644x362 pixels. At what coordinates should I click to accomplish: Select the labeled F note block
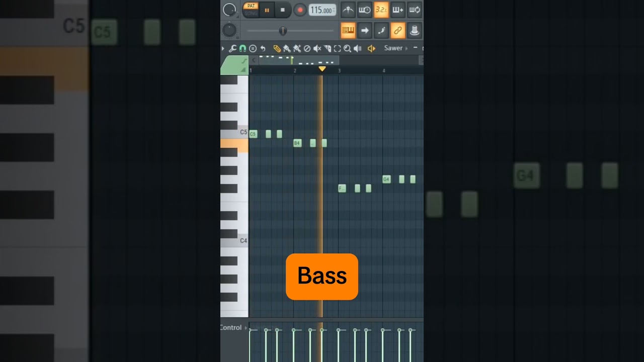[x=342, y=189]
